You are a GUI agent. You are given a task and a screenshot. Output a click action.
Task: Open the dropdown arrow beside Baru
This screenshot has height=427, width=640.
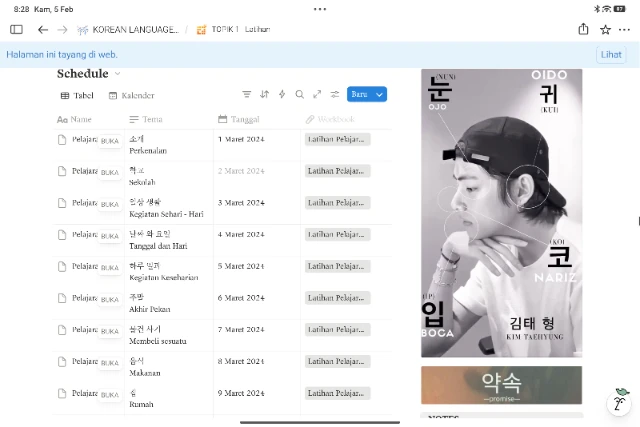point(379,95)
